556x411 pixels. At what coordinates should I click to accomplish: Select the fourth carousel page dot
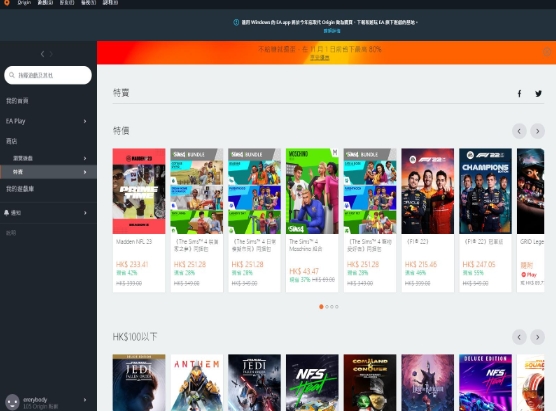(337, 307)
